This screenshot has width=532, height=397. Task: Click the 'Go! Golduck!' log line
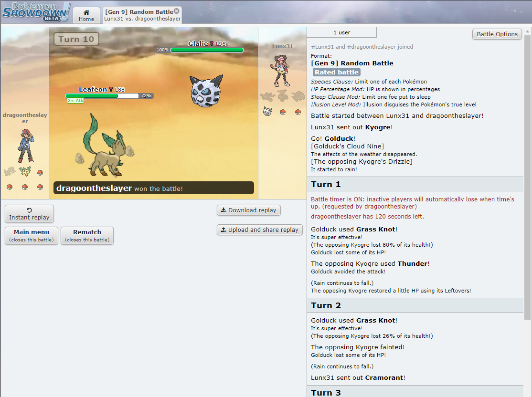point(333,138)
